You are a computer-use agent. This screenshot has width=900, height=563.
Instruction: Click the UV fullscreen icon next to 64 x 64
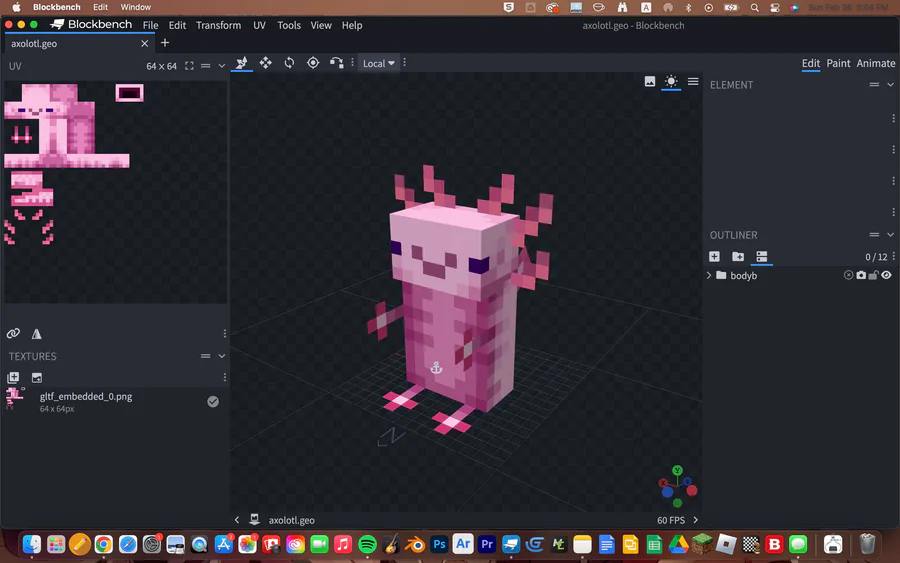click(x=189, y=66)
